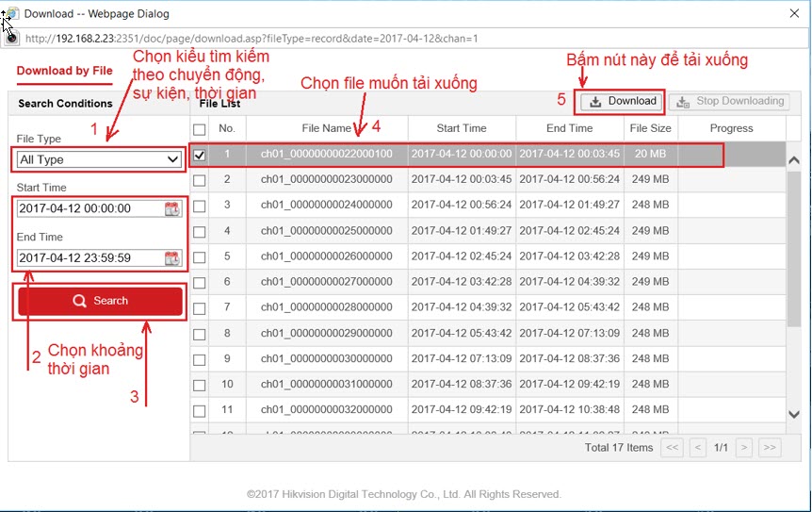Uncheck file ch01_00000000022000100
812x512 pixels.
click(x=199, y=154)
